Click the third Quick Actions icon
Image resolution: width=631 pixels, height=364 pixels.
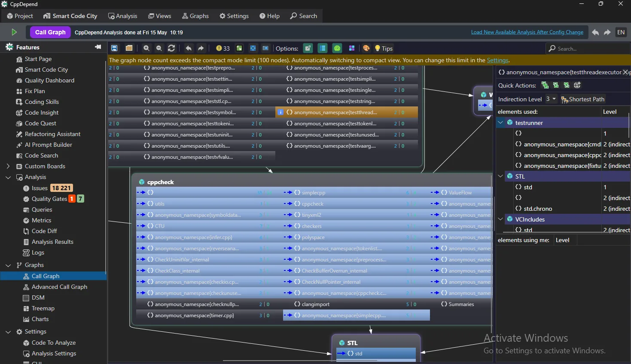pos(566,85)
